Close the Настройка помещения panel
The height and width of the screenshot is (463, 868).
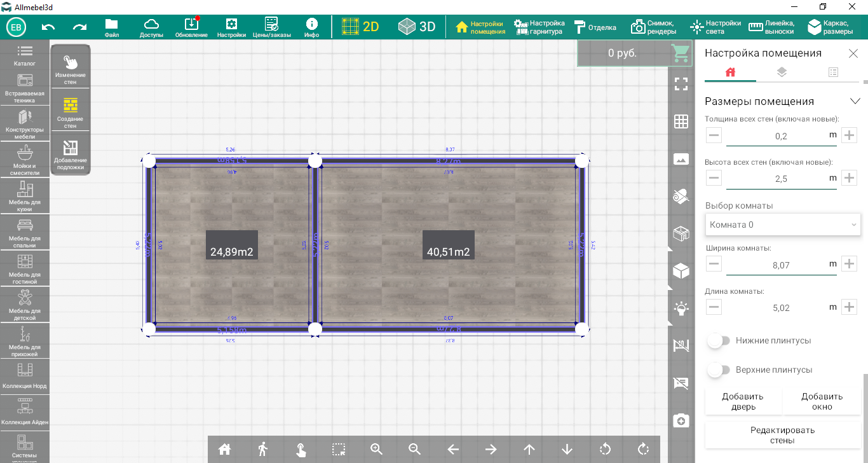coord(853,53)
